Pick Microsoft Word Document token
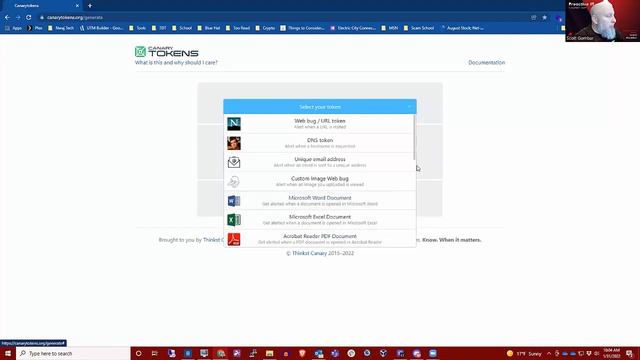The image size is (640, 360). (320, 200)
